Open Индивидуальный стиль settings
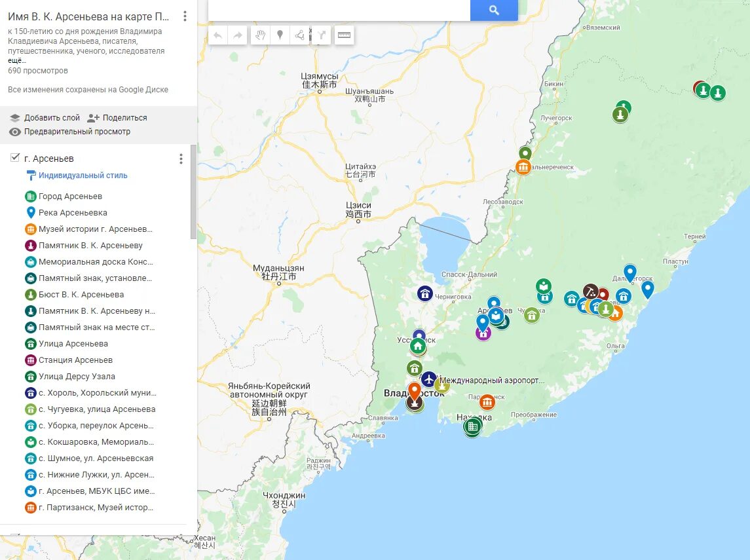The width and height of the screenshot is (750, 560). [x=83, y=176]
